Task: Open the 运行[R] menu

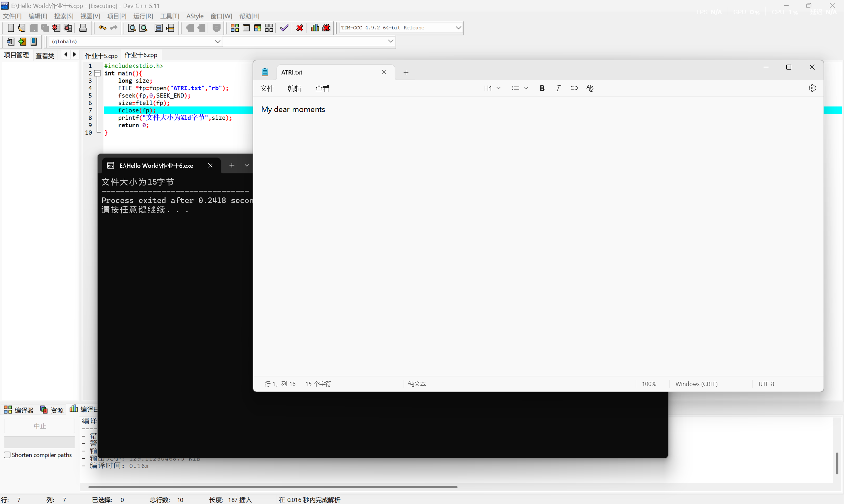Action: [x=143, y=16]
